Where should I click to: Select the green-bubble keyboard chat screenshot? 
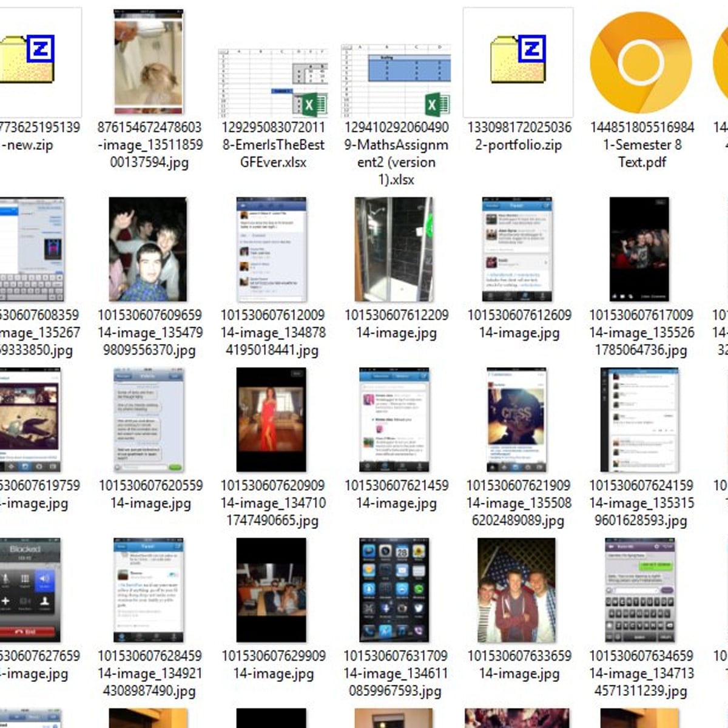[640, 590]
